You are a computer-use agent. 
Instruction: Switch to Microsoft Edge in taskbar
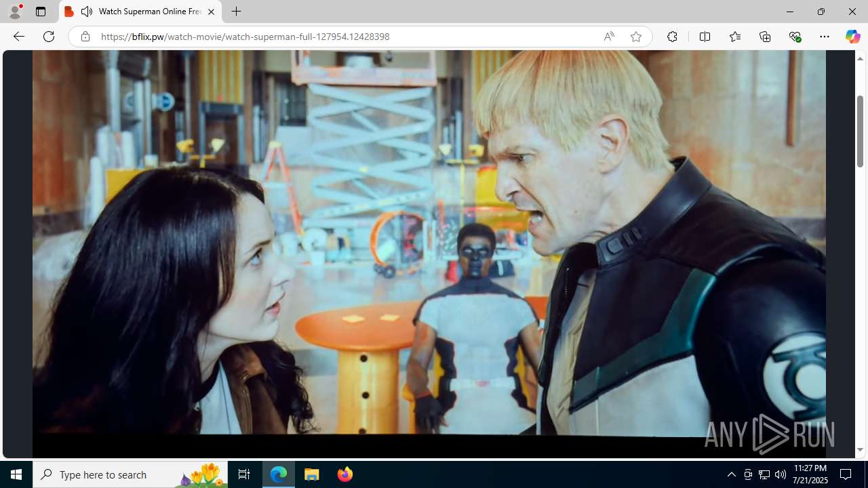click(279, 474)
